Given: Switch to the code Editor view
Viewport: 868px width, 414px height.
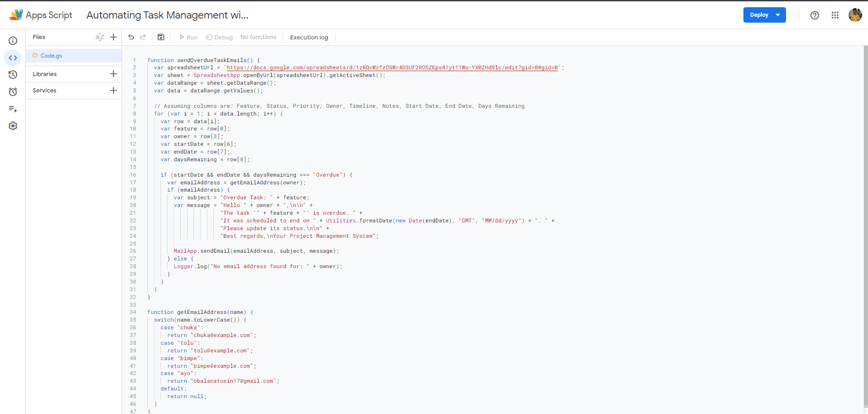Looking at the screenshot, I should coord(13,58).
